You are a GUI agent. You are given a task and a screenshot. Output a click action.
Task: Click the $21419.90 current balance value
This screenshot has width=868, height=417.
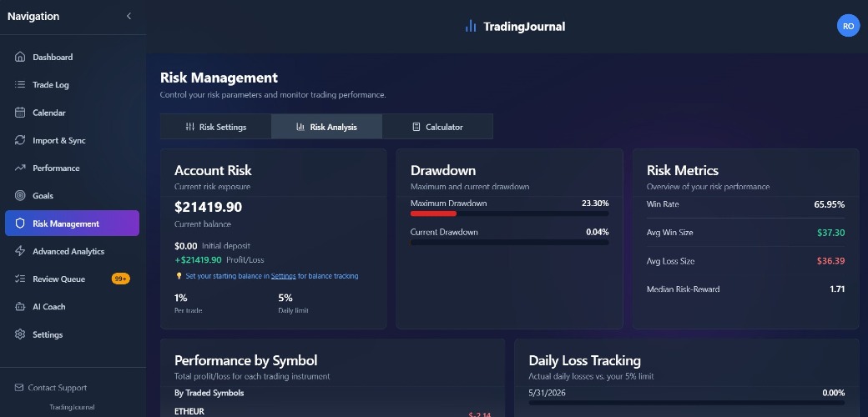pyautogui.click(x=208, y=207)
